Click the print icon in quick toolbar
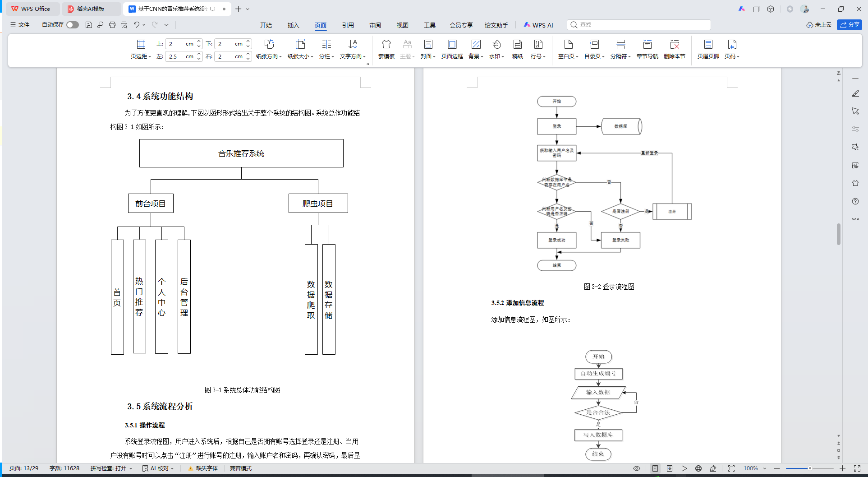Viewport: 868px width, 477px height. click(112, 25)
